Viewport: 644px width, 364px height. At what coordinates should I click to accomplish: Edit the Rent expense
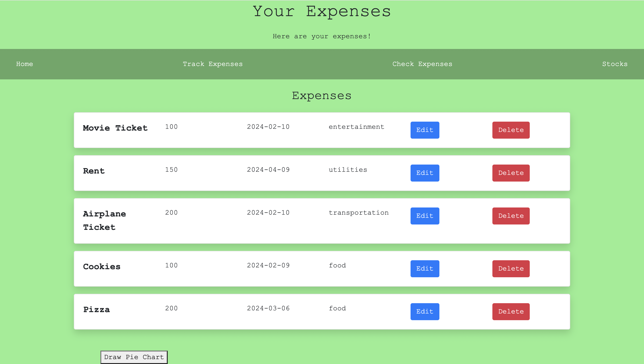click(x=424, y=173)
